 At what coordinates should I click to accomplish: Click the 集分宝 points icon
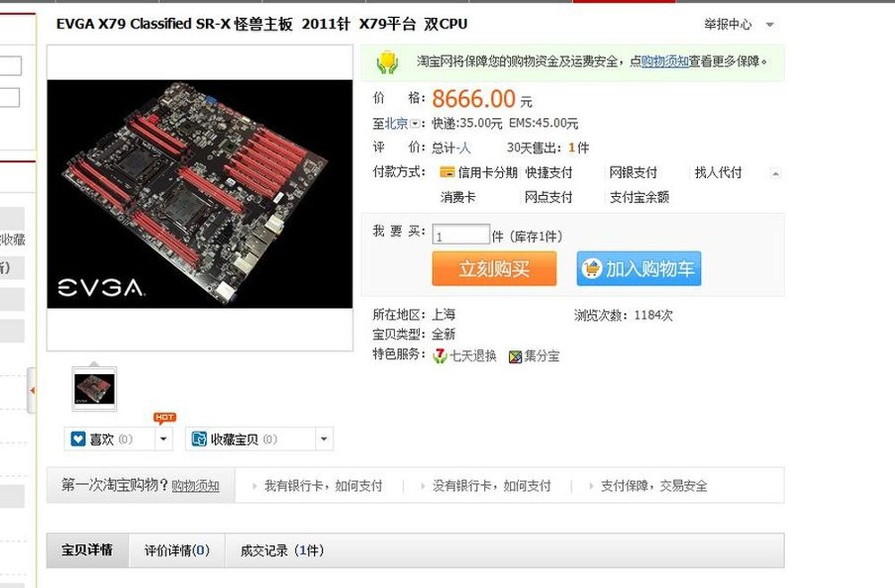515,357
